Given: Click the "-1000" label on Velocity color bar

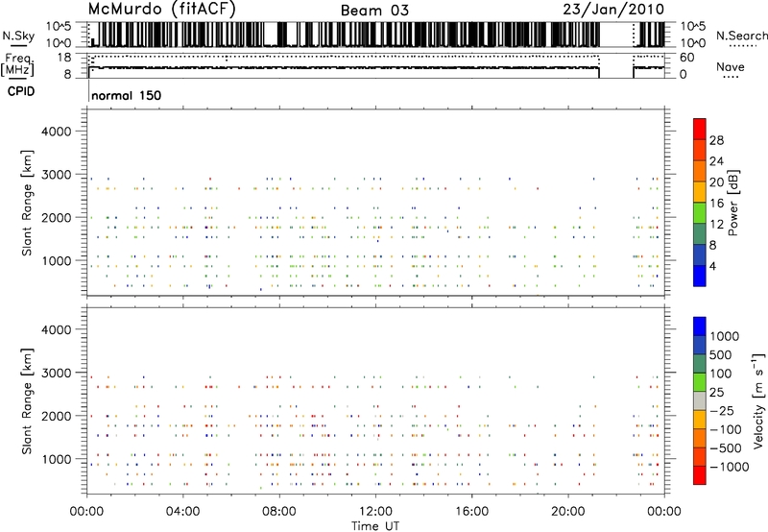Looking at the screenshot, I should (730, 467).
